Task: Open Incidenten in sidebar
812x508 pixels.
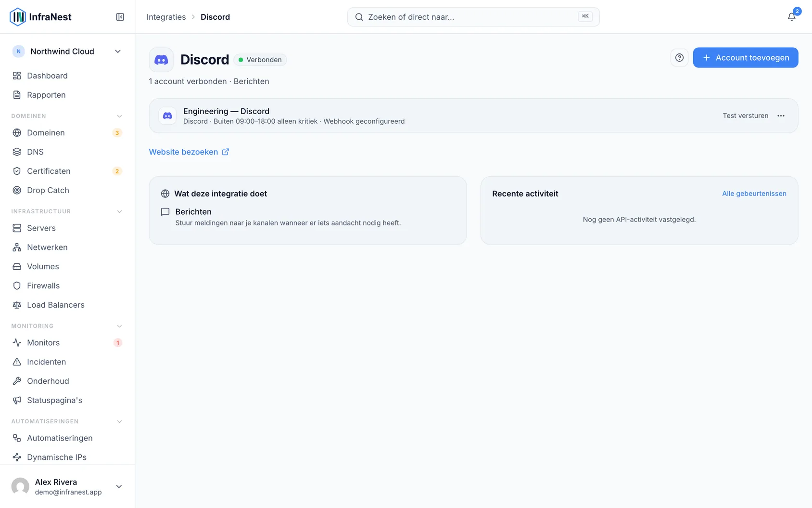Action: click(67, 362)
